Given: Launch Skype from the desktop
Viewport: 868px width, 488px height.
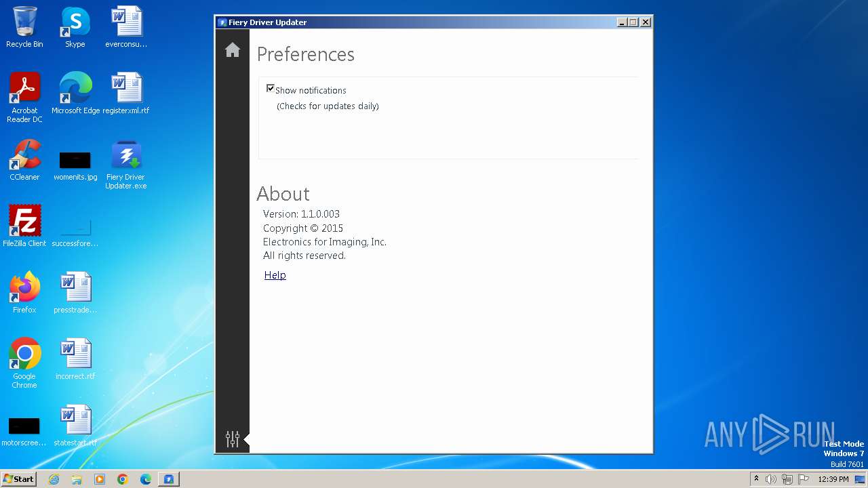Looking at the screenshot, I should click(75, 27).
